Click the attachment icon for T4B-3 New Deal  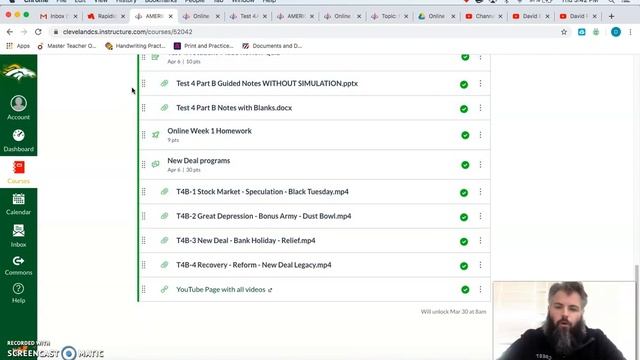(164, 240)
